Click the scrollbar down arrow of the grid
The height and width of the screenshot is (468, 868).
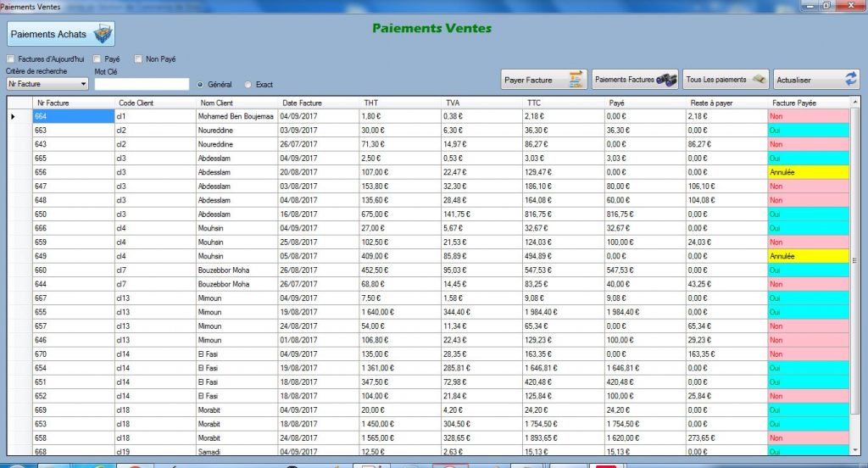855,450
